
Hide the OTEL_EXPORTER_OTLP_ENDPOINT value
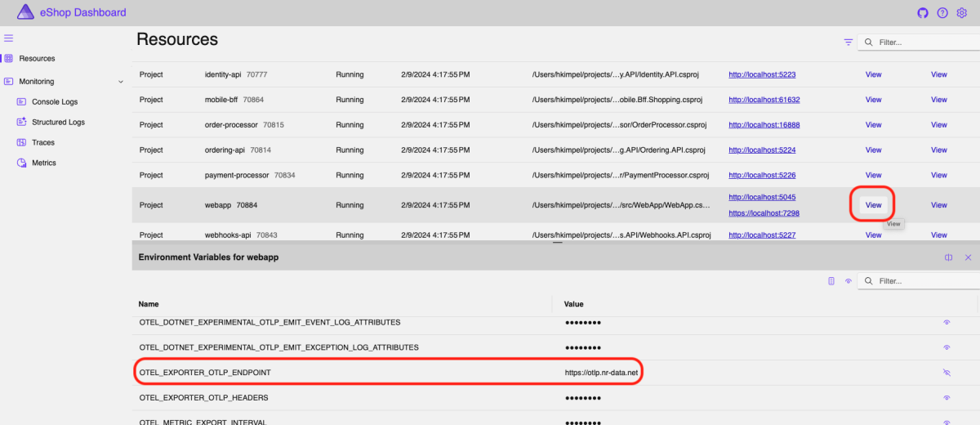tap(947, 373)
